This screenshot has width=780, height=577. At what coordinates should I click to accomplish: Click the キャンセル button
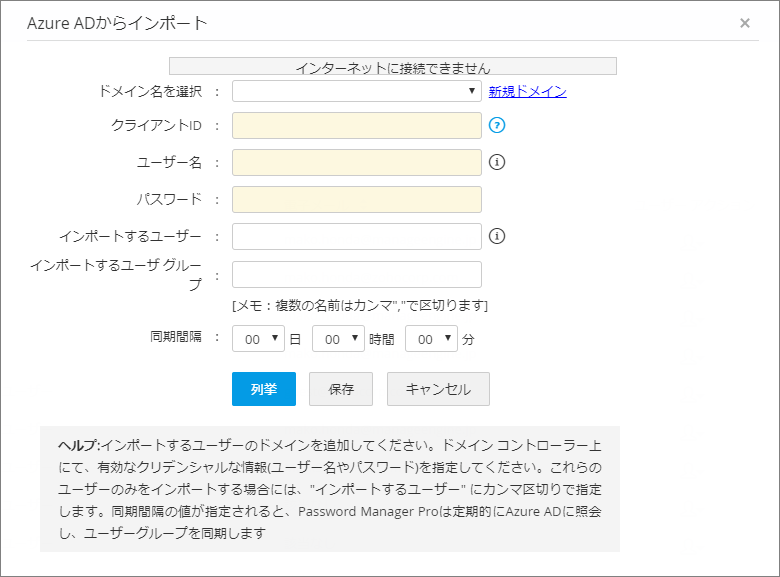pyautogui.click(x=438, y=389)
